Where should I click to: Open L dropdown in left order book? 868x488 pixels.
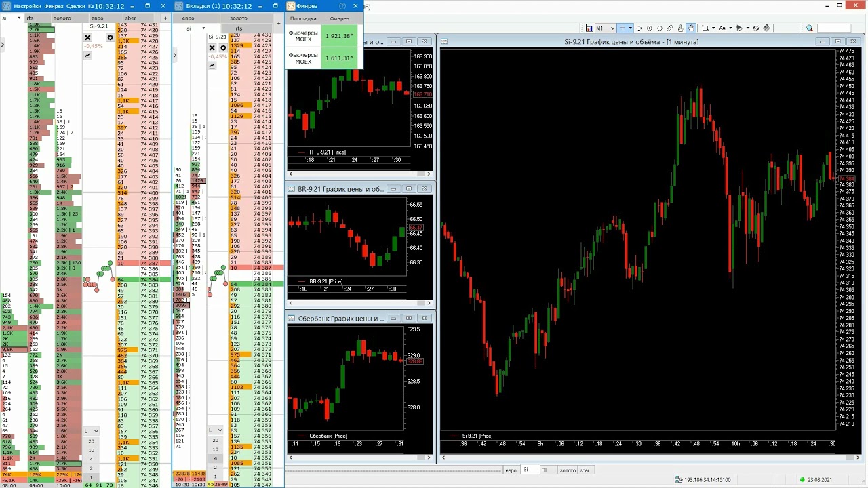[x=92, y=431]
